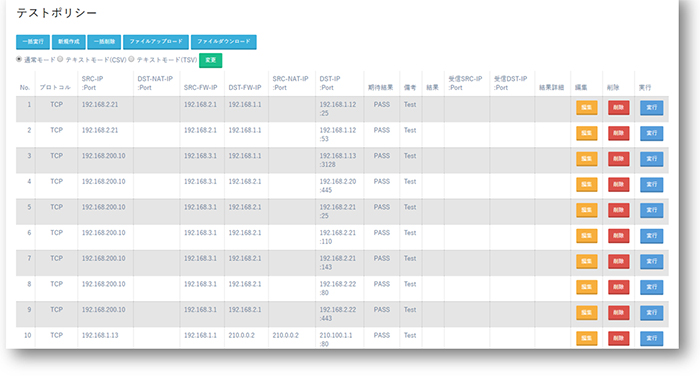700x376 pixels.
Task: Click the 新規作成 create new button
Action: point(68,42)
